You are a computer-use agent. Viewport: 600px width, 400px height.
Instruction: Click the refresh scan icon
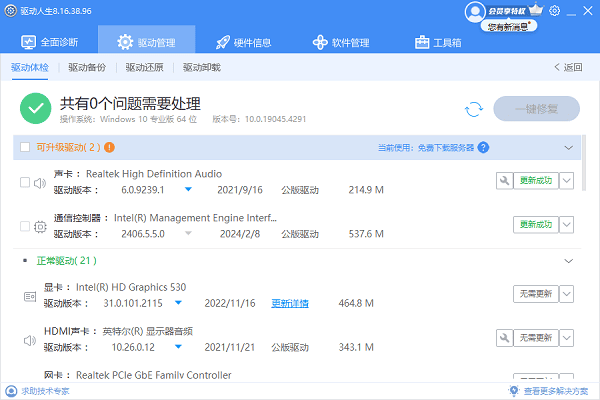pyautogui.click(x=473, y=109)
